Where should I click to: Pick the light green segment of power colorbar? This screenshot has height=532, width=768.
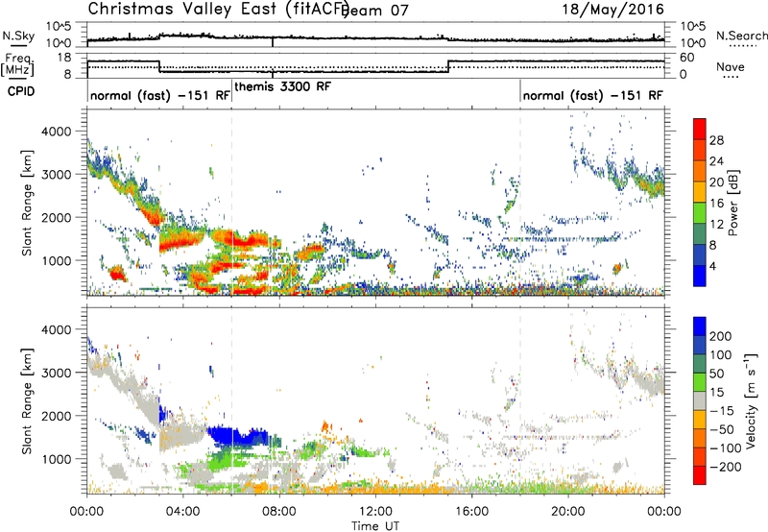700,213
